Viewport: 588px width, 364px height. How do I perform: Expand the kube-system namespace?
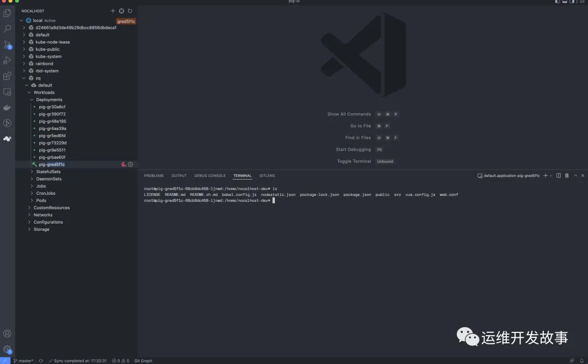pyautogui.click(x=24, y=57)
